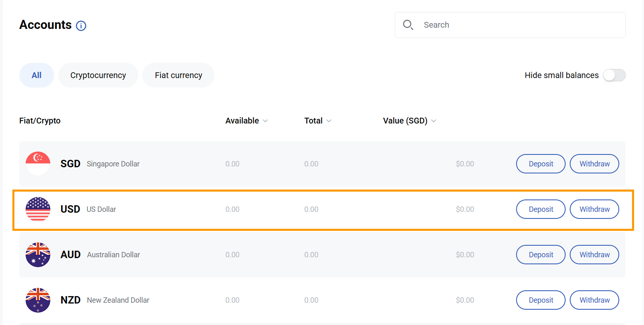Switch to the Cryptocurrency filter

(98, 75)
